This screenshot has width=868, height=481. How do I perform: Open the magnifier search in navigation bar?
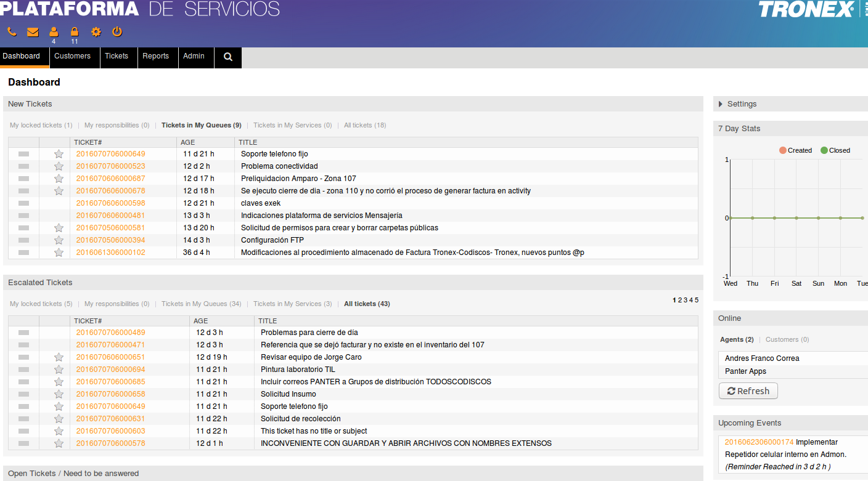point(228,57)
